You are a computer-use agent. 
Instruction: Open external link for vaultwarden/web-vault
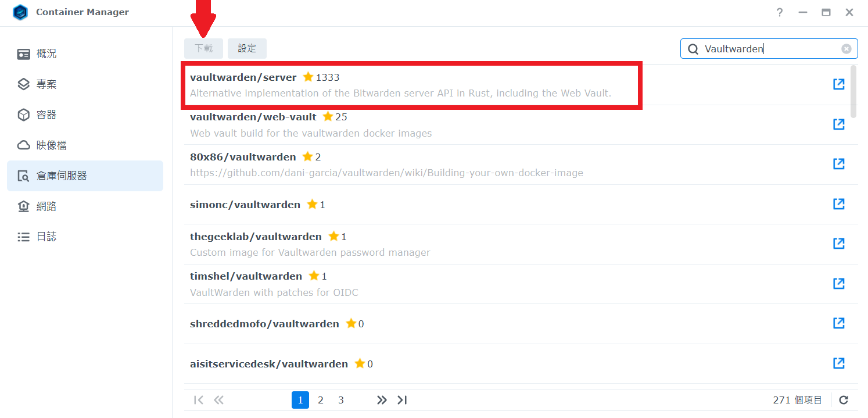[x=838, y=124]
